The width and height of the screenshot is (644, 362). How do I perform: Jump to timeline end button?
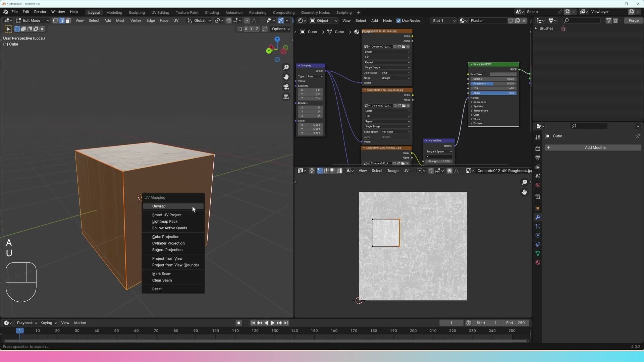click(x=286, y=323)
